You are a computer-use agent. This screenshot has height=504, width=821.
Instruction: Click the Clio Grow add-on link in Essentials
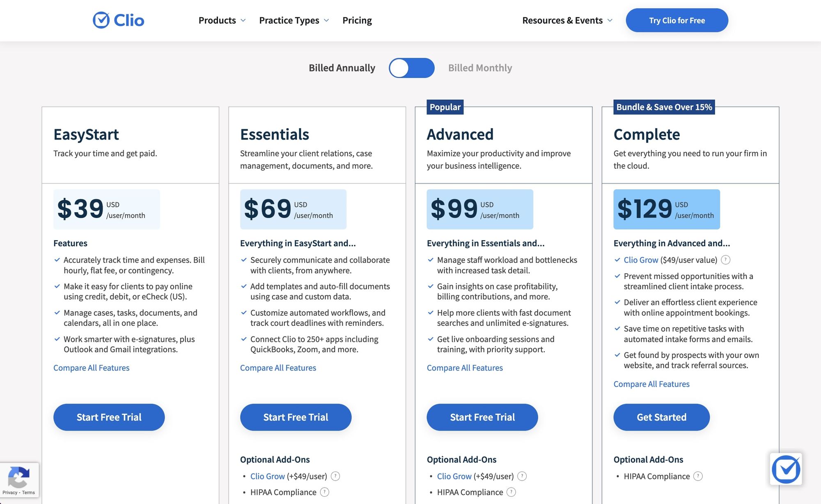pyautogui.click(x=266, y=476)
